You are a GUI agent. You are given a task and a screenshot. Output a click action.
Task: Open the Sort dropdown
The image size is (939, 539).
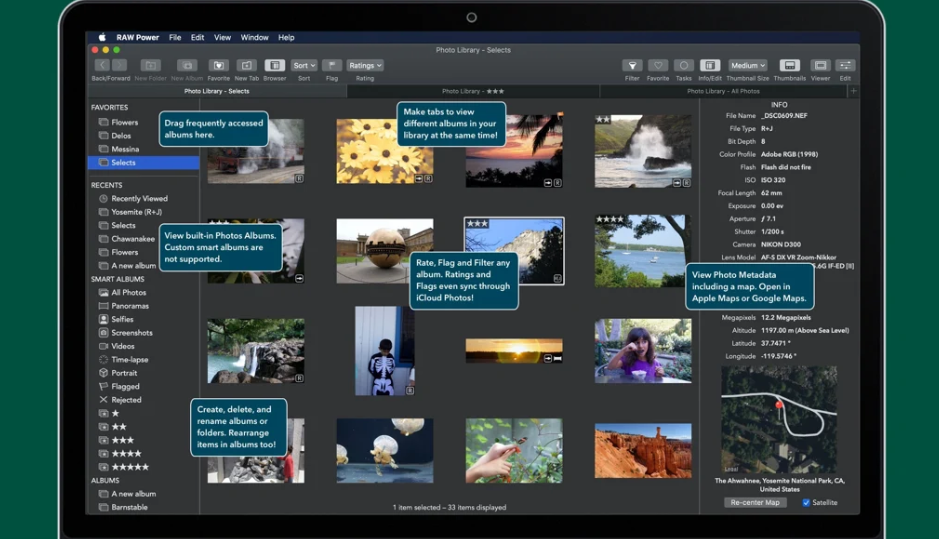(304, 66)
